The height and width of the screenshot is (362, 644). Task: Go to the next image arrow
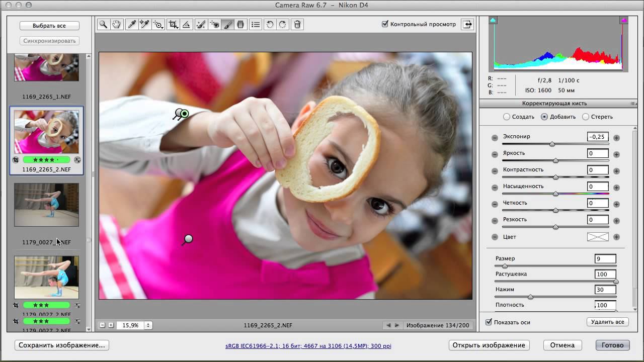(397, 325)
